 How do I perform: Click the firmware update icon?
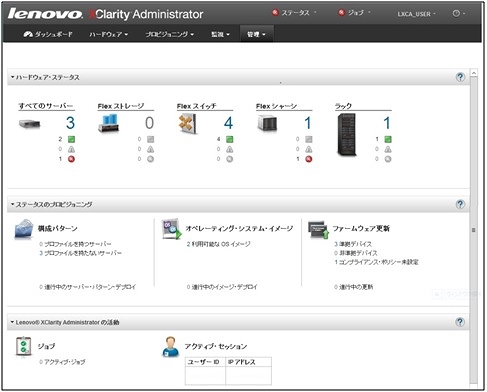click(319, 230)
